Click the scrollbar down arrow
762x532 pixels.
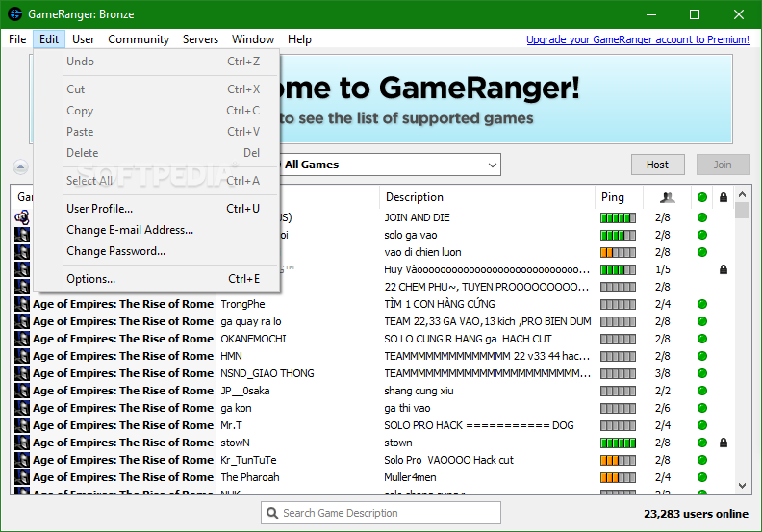[x=742, y=486]
